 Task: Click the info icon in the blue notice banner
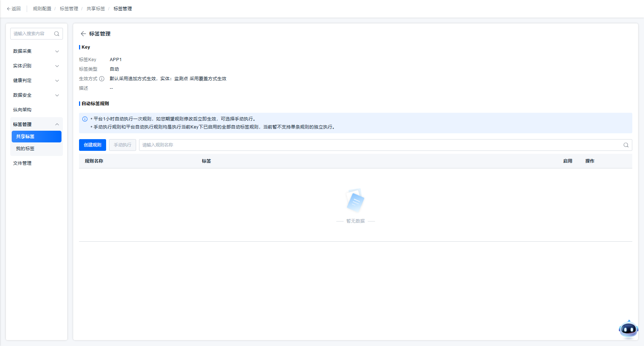tap(85, 119)
